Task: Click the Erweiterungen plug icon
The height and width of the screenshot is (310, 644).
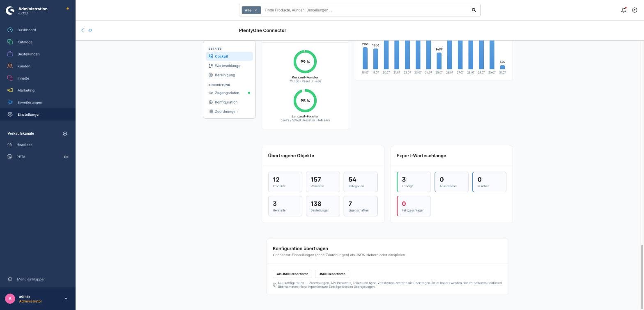Action: click(x=10, y=102)
